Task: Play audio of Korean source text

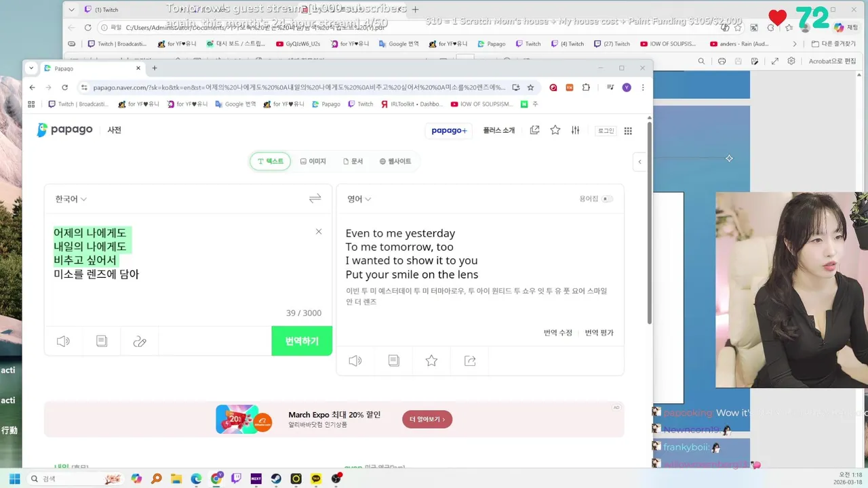Action: pyautogui.click(x=63, y=342)
